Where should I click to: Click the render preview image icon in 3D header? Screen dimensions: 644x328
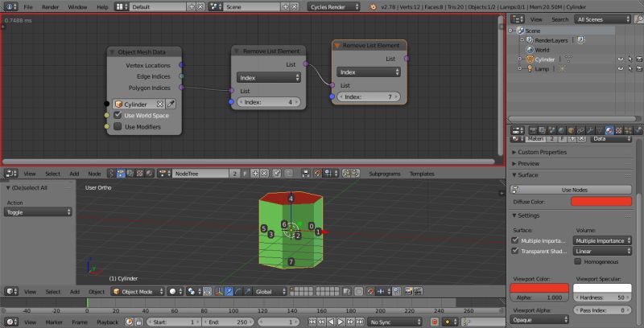click(x=409, y=292)
